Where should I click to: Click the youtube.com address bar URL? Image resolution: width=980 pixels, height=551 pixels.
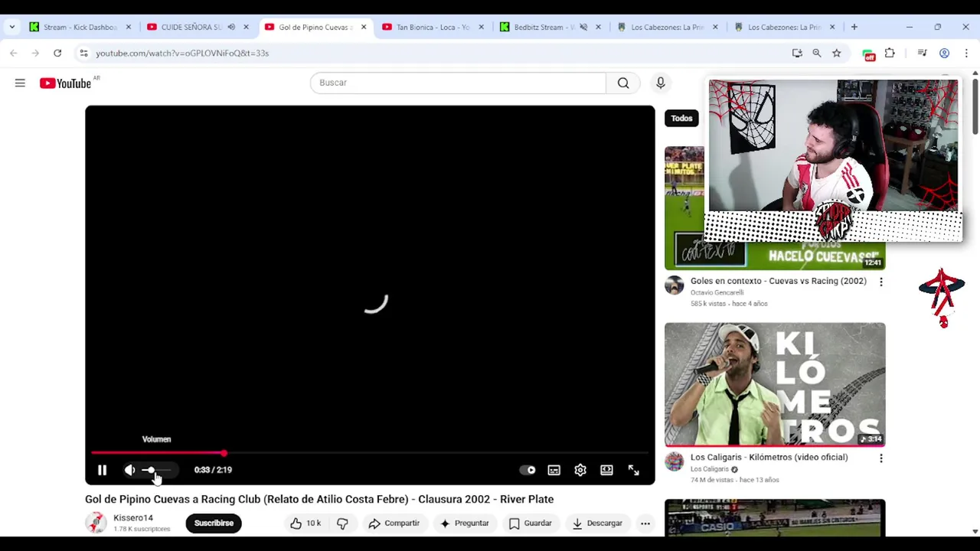point(182,53)
